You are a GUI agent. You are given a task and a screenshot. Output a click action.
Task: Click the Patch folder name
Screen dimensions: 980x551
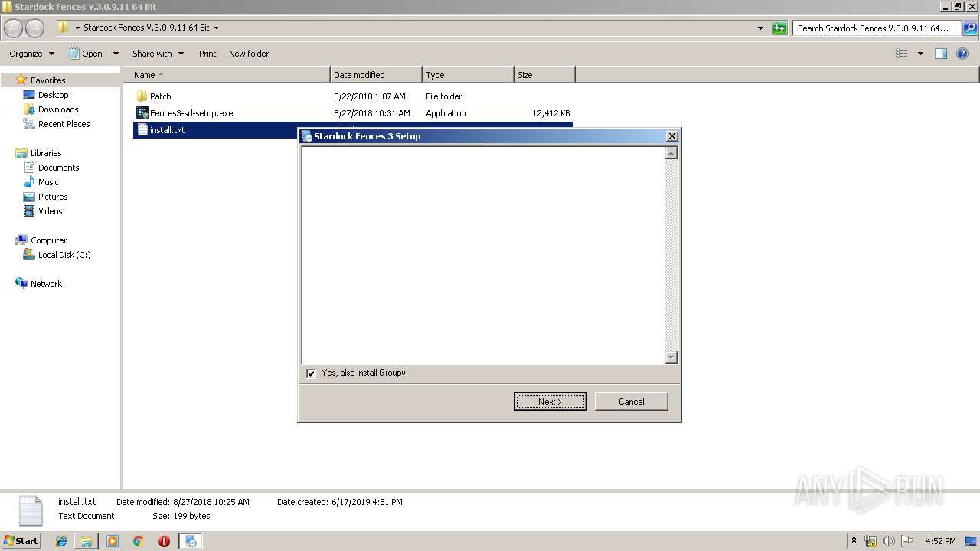tap(161, 96)
